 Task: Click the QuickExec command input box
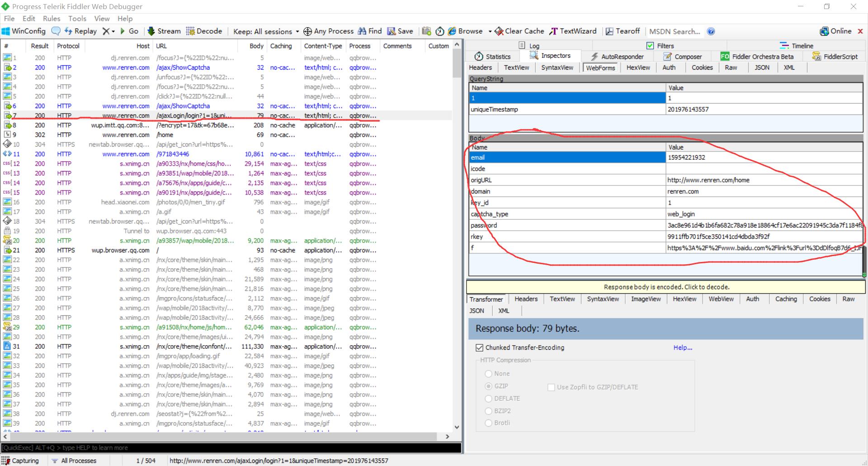pos(231,448)
